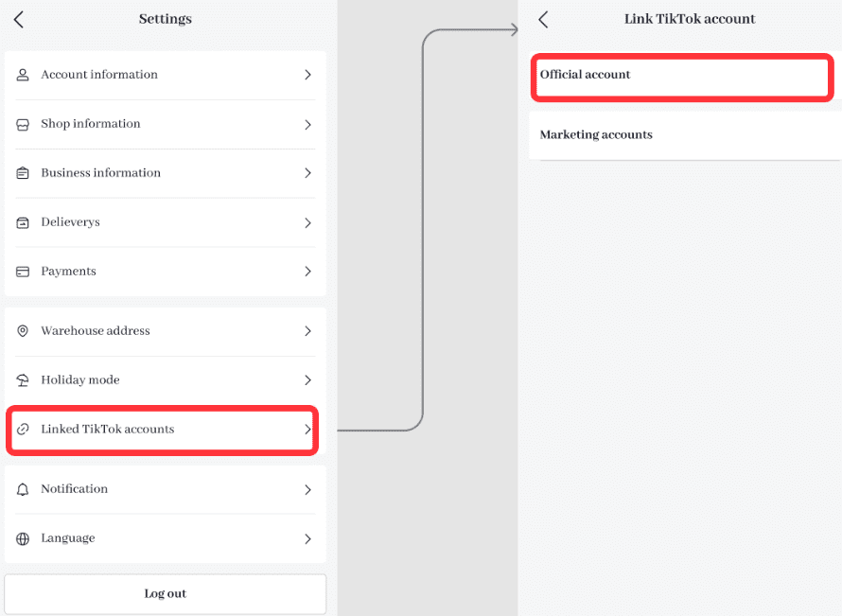Open Linked TikTok accounts
842x616 pixels.
(x=162, y=430)
